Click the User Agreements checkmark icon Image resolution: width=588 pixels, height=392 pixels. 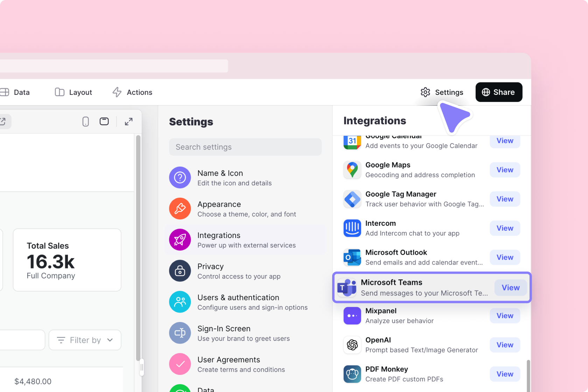click(180, 364)
